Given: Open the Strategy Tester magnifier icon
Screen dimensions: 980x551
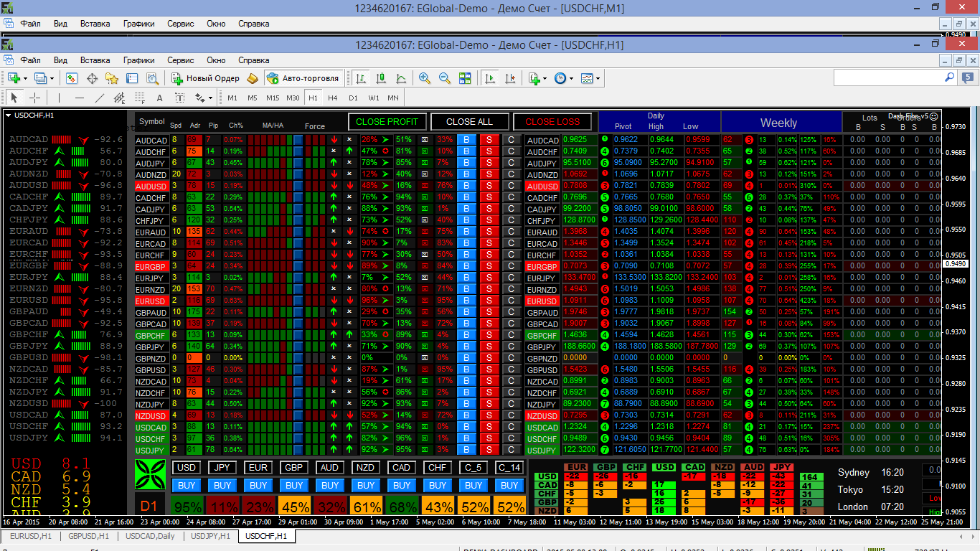Looking at the screenshot, I should (x=152, y=78).
